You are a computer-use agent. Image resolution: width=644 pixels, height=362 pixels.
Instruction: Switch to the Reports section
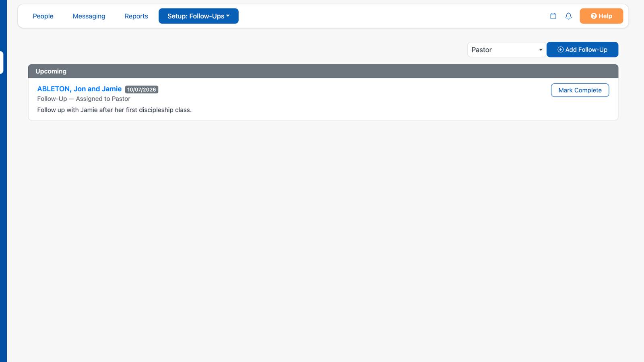pos(136,16)
